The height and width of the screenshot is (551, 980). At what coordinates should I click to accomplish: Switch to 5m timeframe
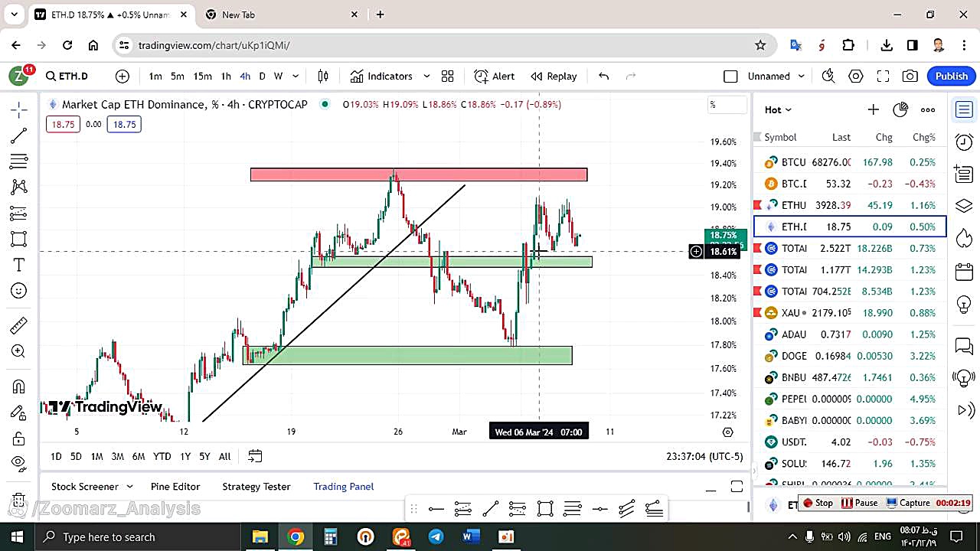coord(178,76)
